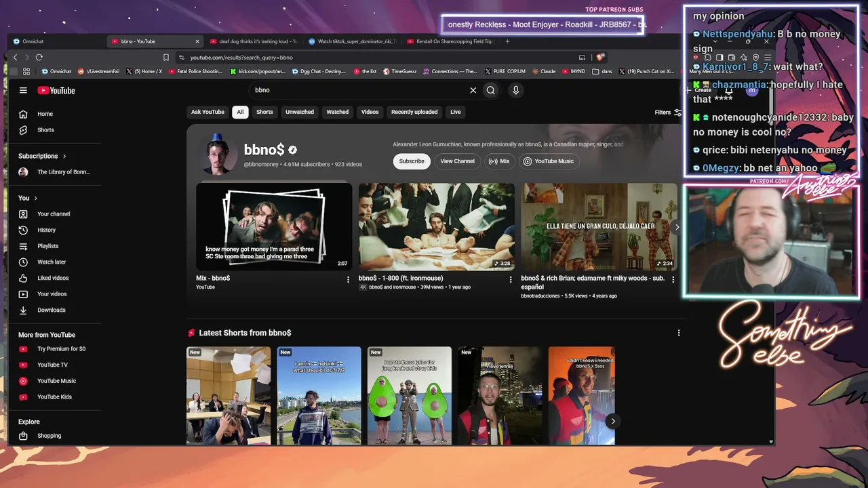The height and width of the screenshot is (488, 868).
Task: Select the Unwatched filter chip
Action: [x=300, y=113]
